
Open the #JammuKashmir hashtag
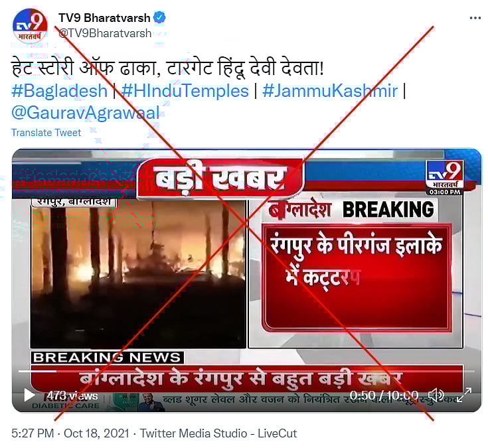tap(330, 91)
